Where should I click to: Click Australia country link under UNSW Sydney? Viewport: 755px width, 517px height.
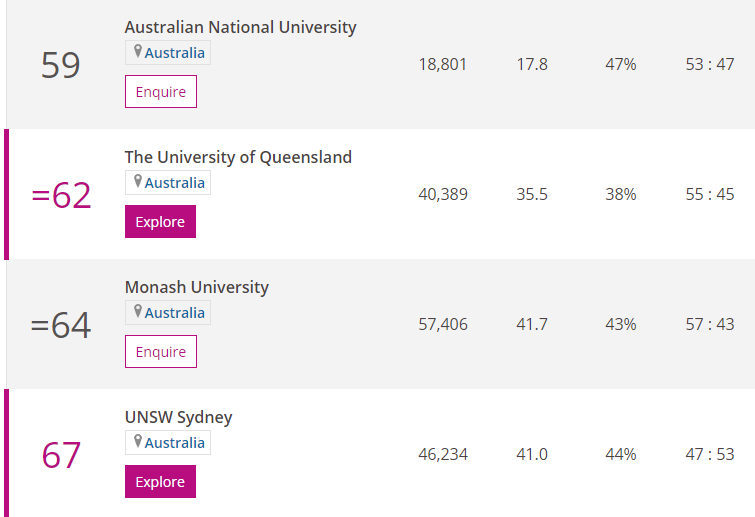coord(175,443)
